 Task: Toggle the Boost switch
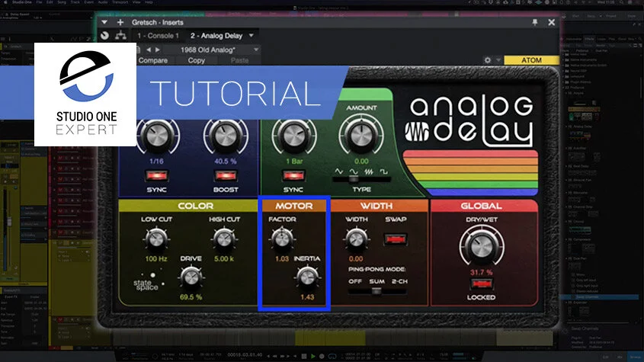(x=226, y=176)
